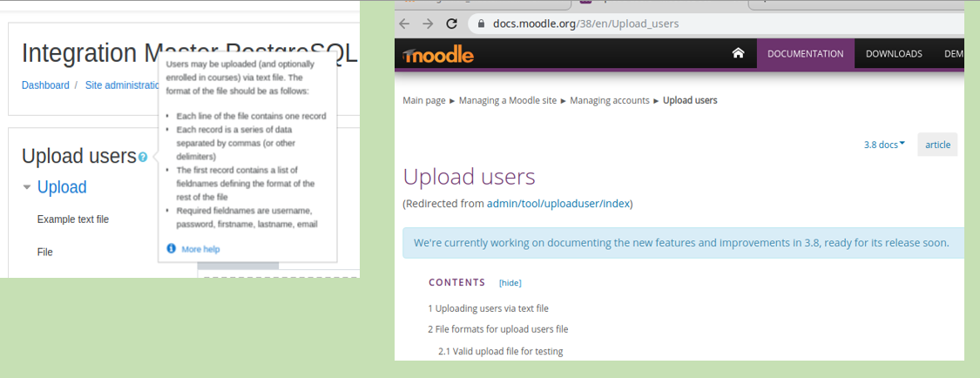Open the 3.8 docs version dropdown
The image size is (980, 378).
click(884, 145)
